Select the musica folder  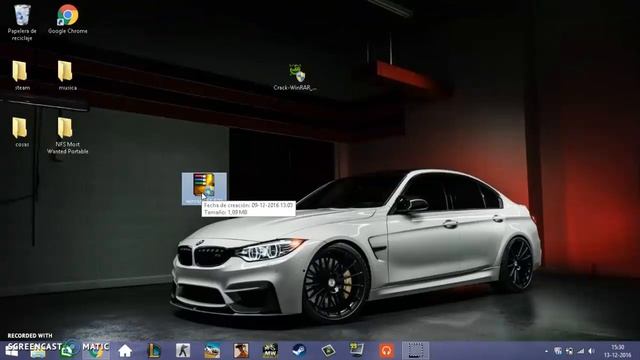click(67, 76)
